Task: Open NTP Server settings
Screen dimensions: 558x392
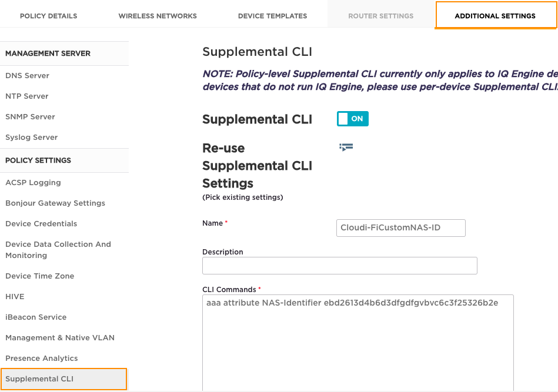Action: 27,96
